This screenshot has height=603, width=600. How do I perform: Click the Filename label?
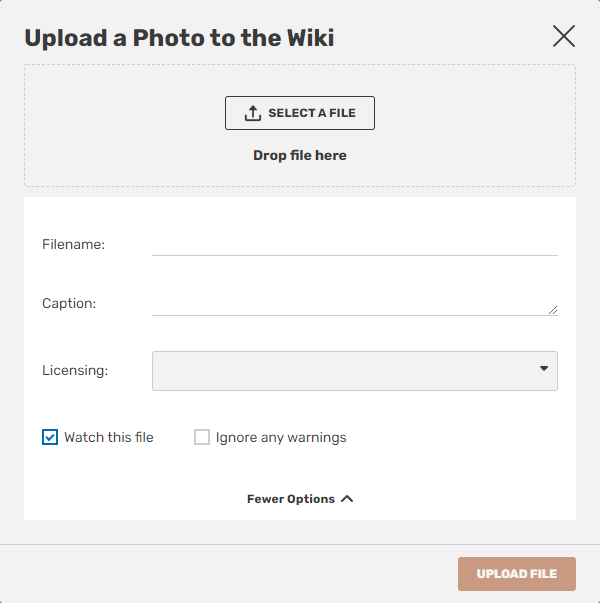tap(74, 244)
